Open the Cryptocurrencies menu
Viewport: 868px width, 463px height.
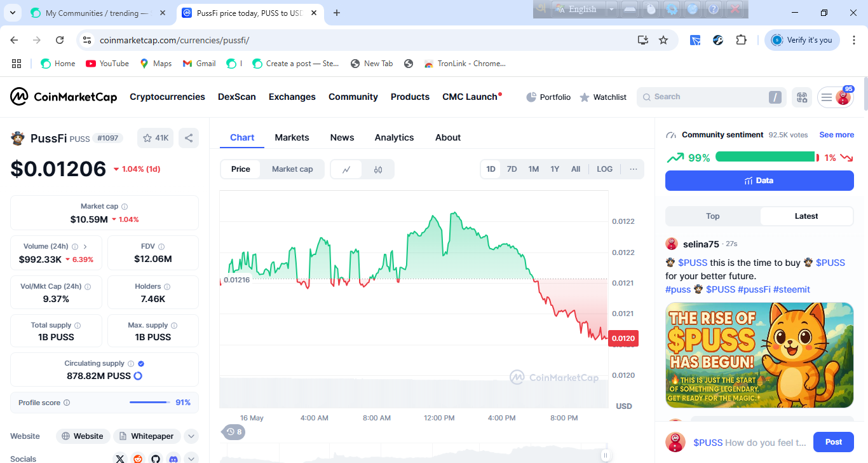click(168, 97)
